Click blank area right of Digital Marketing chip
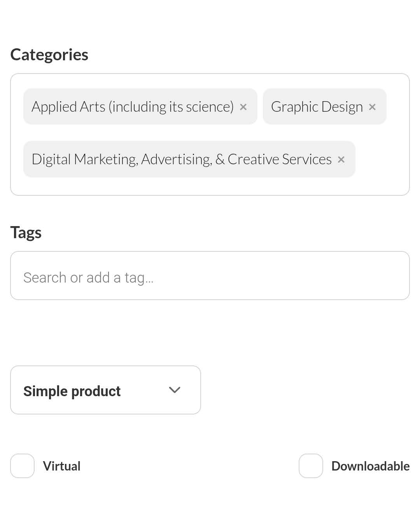The height and width of the screenshot is (518, 420). [381, 160]
